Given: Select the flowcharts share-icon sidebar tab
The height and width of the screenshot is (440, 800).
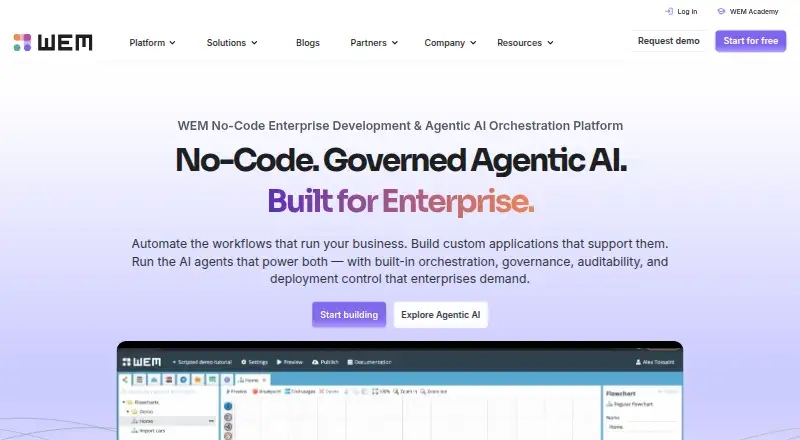Looking at the screenshot, I should click(126, 380).
